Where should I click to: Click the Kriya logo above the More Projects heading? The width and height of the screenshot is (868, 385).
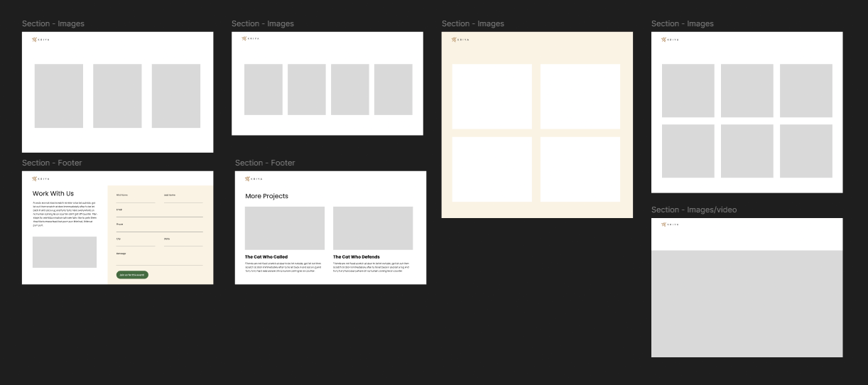pyautogui.click(x=253, y=179)
